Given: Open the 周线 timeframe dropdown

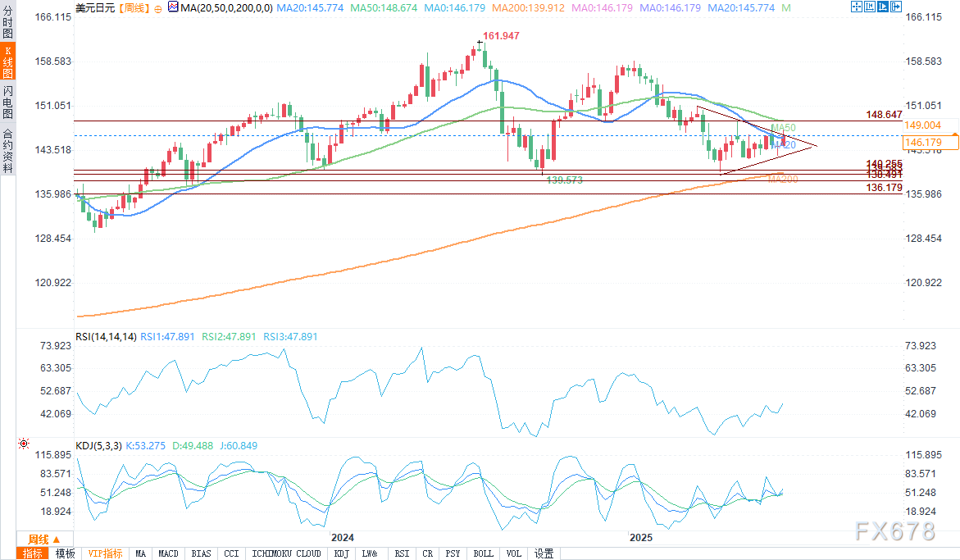Looking at the screenshot, I should click(x=43, y=539).
